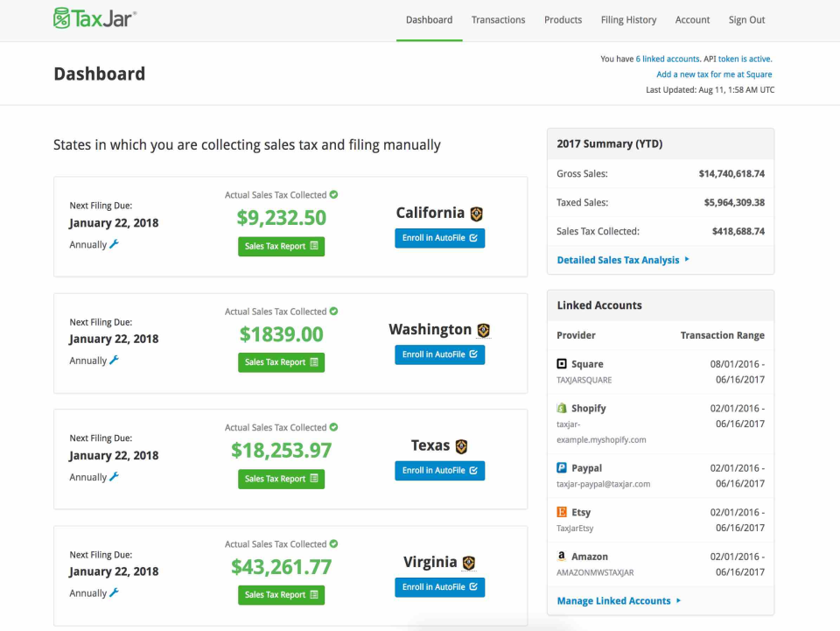The height and width of the screenshot is (631, 840).
Task: Click the shield badge next to Washington
Action: coord(483,329)
